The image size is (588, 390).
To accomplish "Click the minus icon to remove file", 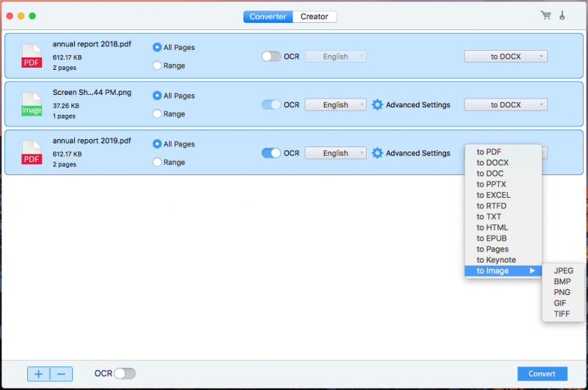I will [x=61, y=374].
